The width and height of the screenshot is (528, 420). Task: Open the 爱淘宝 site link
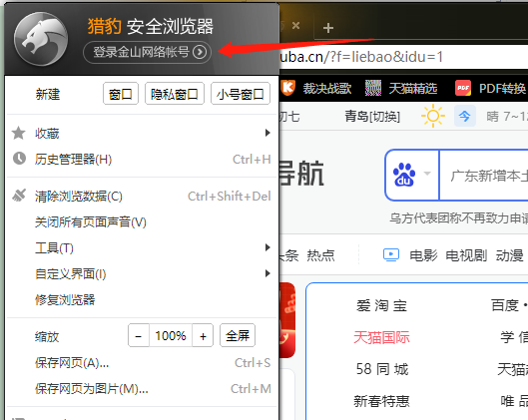(382, 305)
